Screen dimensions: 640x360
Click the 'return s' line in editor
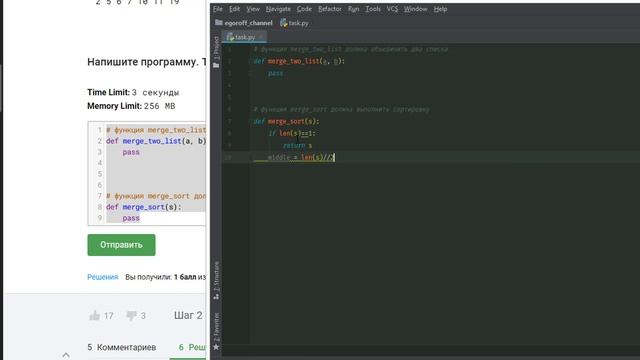click(x=298, y=145)
